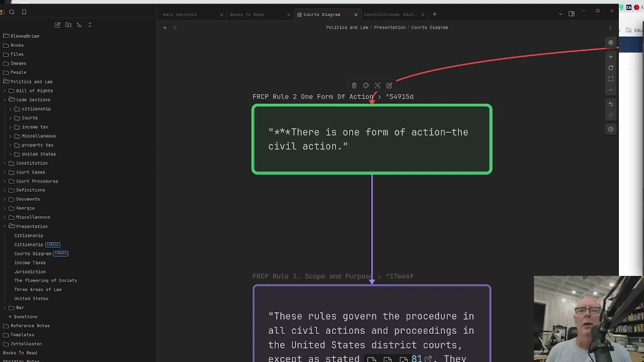644x362 pixels.
Task: Select the Courts Diagram tab
Action: tap(322, 15)
